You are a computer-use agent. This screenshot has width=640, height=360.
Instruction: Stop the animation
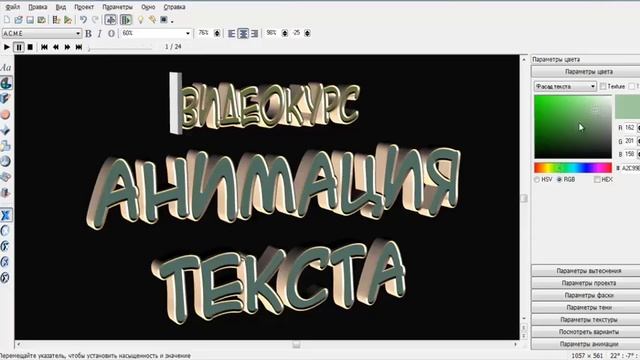tap(30, 47)
